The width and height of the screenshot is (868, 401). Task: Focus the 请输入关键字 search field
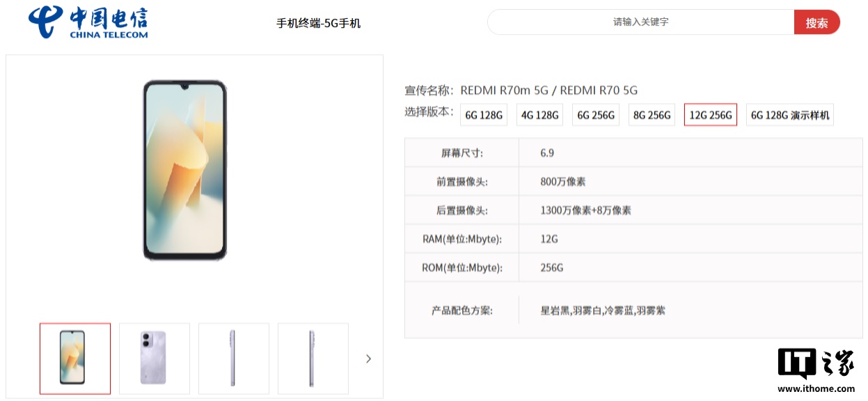(x=640, y=22)
